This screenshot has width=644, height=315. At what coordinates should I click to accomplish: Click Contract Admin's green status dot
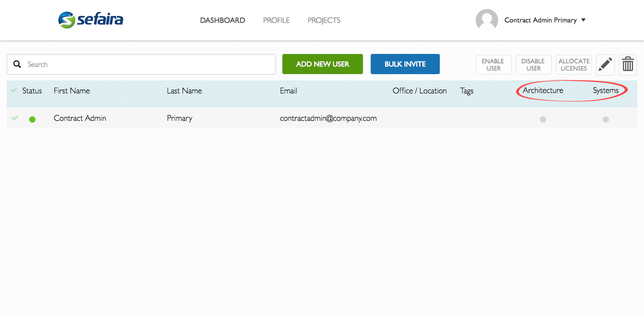pyautogui.click(x=32, y=120)
